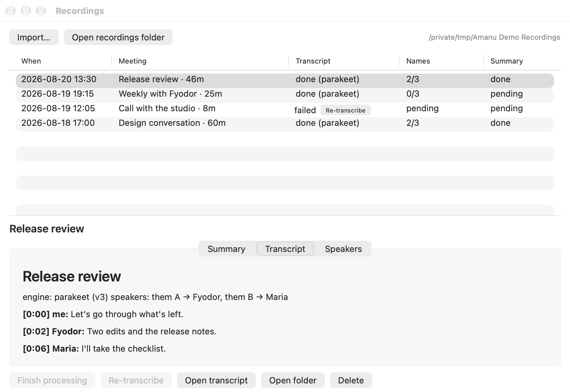
Task: Select the Transcript tab
Action: click(285, 249)
